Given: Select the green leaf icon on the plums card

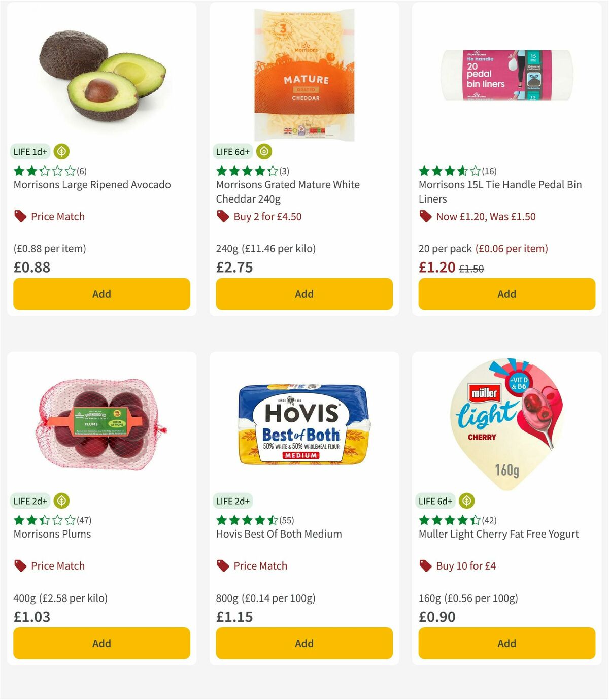Looking at the screenshot, I should coord(61,500).
